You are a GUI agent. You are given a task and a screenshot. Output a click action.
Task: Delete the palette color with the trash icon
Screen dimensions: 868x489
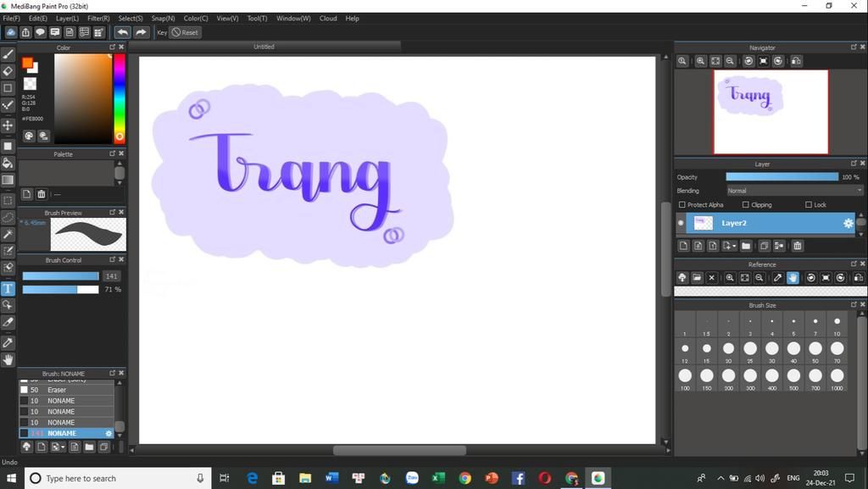tap(42, 194)
